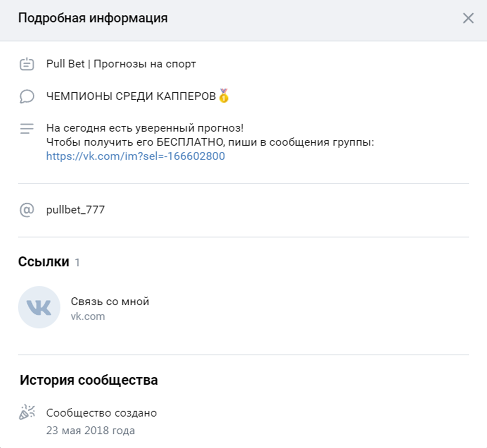The width and height of the screenshot is (487, 448).
Task: Click the VK logo link thumbnail
Action: tap(39, 307)
